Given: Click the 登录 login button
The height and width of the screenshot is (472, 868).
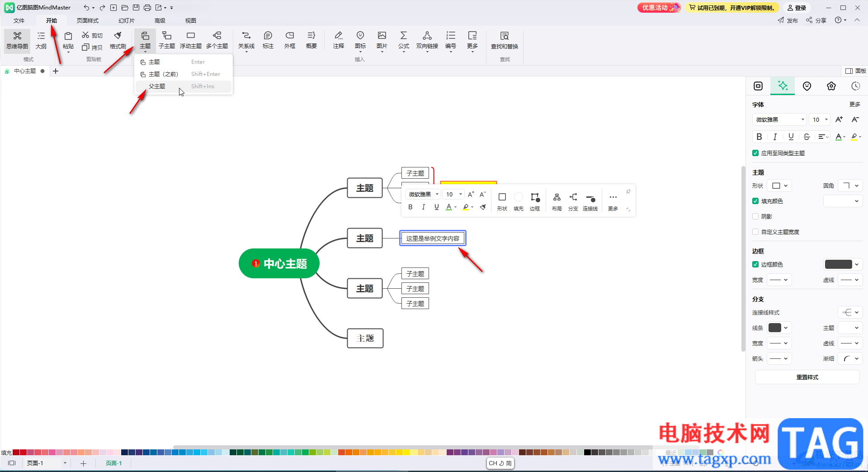Looking at the screenshot, I should coord(797,8).
